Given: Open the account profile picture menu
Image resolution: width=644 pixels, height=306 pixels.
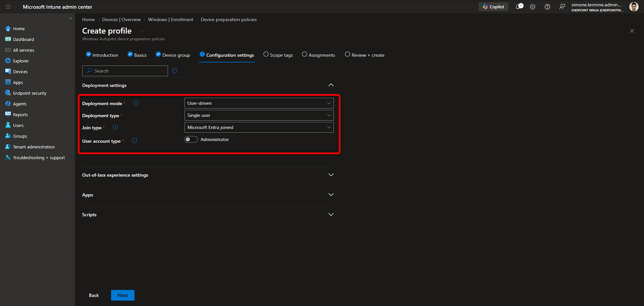Looking at the screenshot, I should 634,7.
